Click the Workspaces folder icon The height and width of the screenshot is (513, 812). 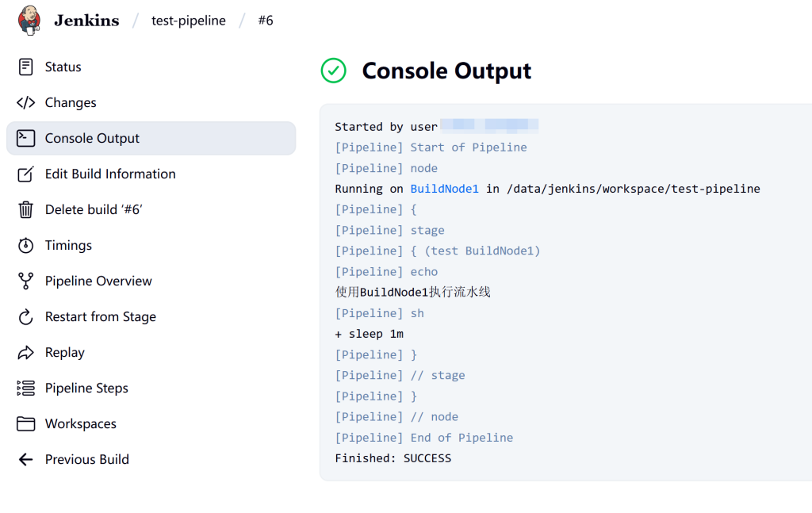26,424
